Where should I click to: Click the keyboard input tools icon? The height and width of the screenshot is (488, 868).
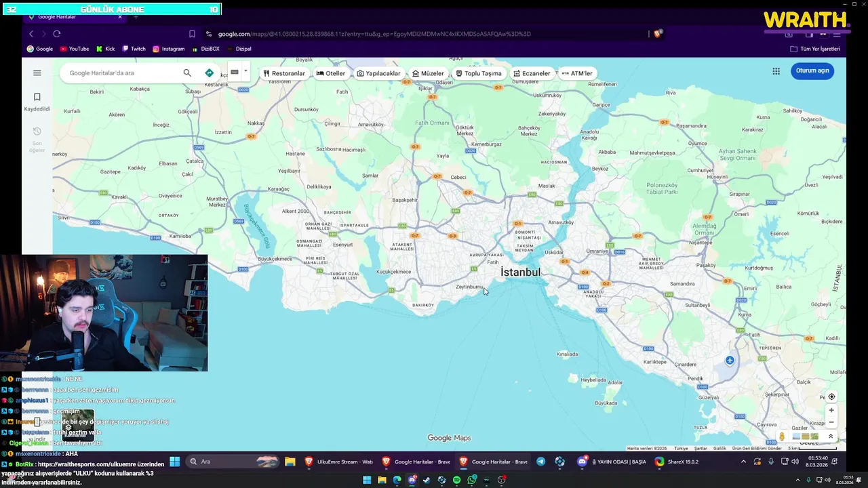click(x=235, y=72)
